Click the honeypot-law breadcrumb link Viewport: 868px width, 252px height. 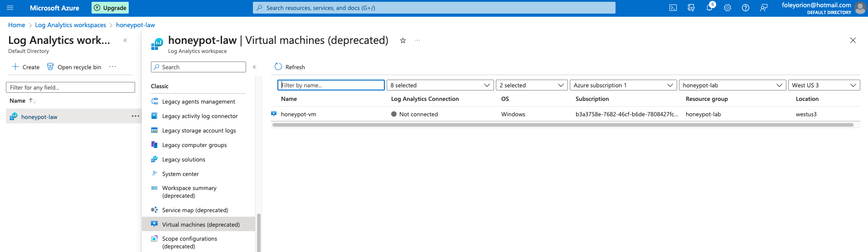[x=136, y=25]
